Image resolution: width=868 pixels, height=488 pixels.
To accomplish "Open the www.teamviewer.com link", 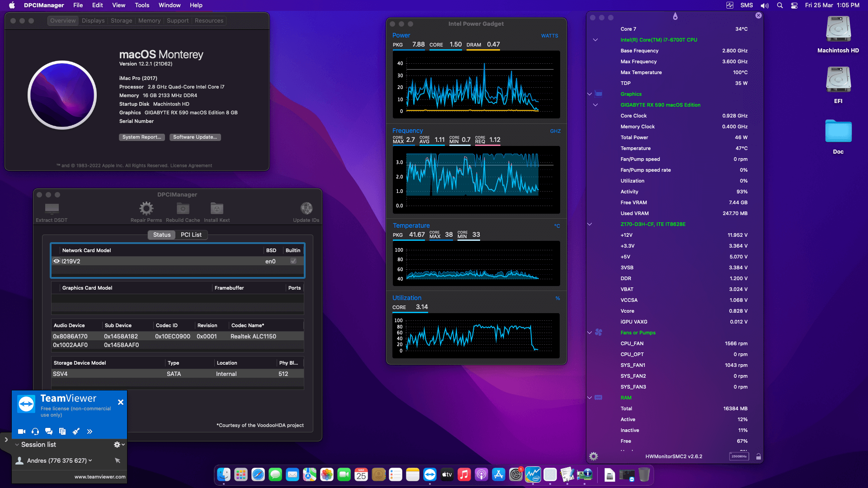I will click(99, 477).
